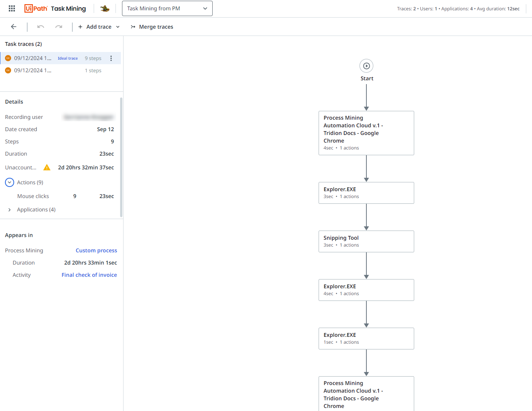The image size is (532, 411).
Task: Click the Recording user label
Action: coord(24,117)
